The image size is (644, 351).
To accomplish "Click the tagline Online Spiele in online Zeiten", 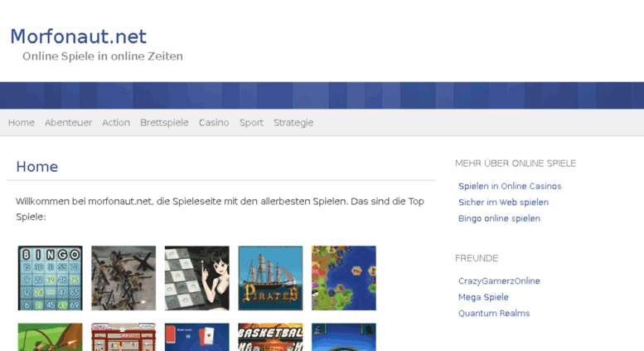I will point(103,56).
